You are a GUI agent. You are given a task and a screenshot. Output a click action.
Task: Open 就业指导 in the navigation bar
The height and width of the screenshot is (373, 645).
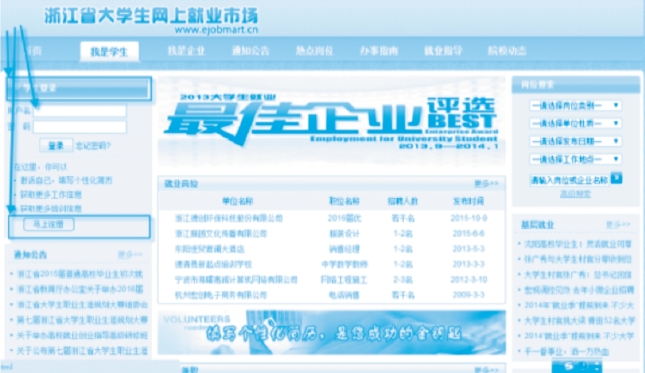click(443, 51)
